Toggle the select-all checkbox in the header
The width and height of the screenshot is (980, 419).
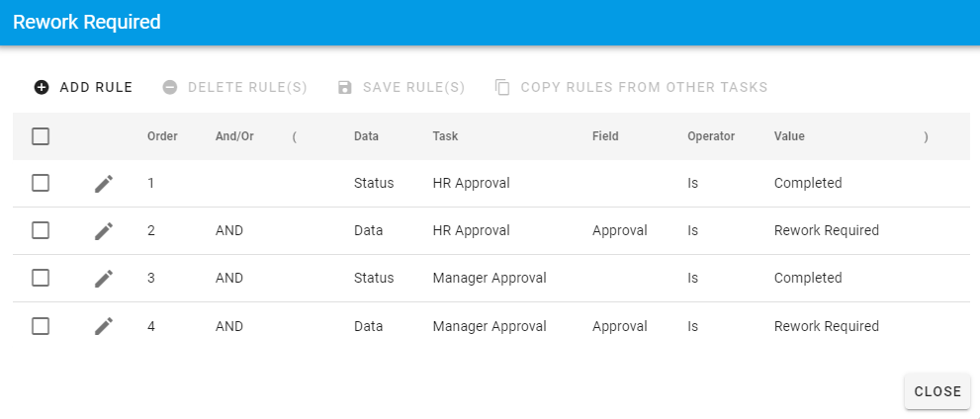coord(41,136)
